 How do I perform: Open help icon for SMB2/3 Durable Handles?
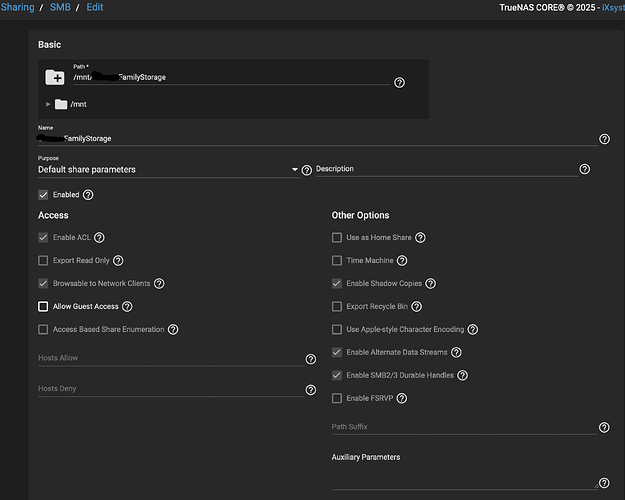[x=462, y=376]
